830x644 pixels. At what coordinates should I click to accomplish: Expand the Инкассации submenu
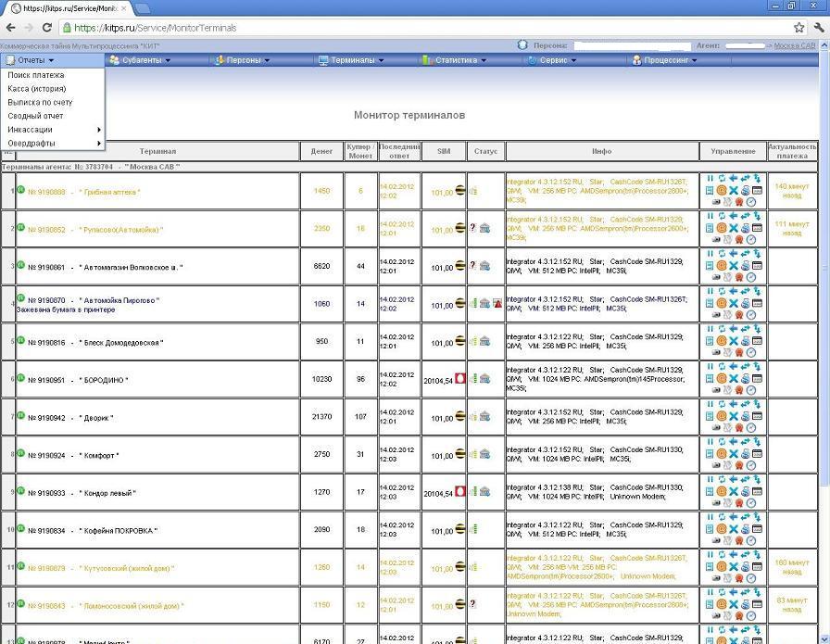pyautogui.click(x=53, y=130)
